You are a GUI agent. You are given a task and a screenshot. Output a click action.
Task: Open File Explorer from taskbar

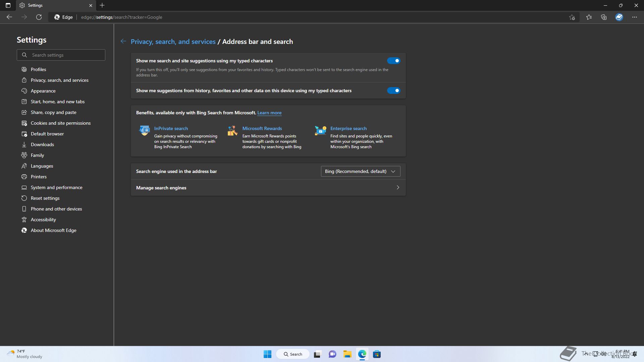(x=347, y=354)
